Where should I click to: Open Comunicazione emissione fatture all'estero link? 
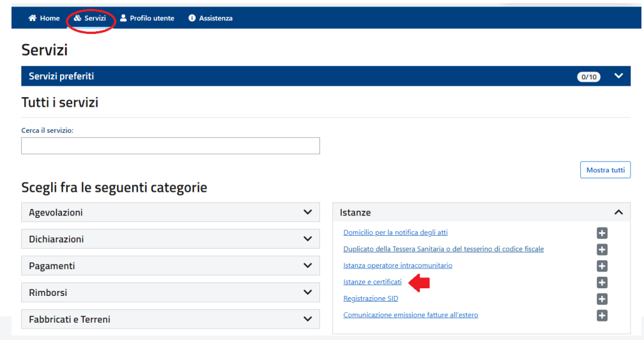(x=411, y=314)
